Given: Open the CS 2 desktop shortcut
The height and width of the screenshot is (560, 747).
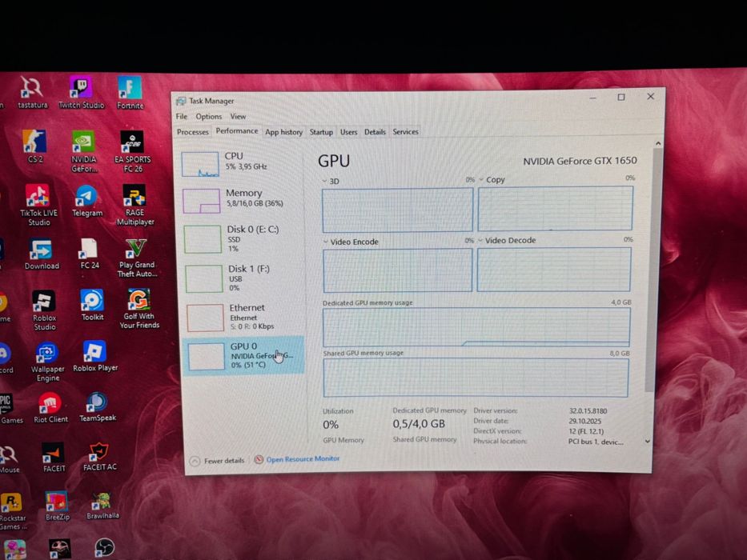Looking at the screenshot, I should coord(34,146).
